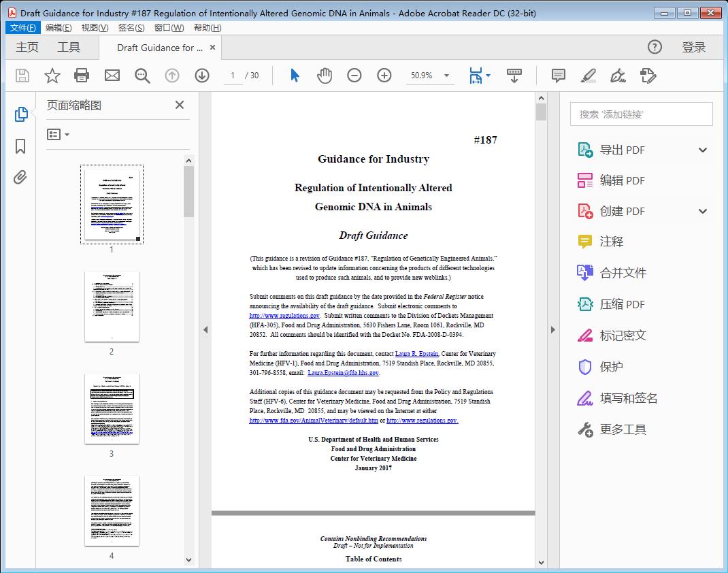Expand the 导出 PDF section chevron

(x=703, y=150)
